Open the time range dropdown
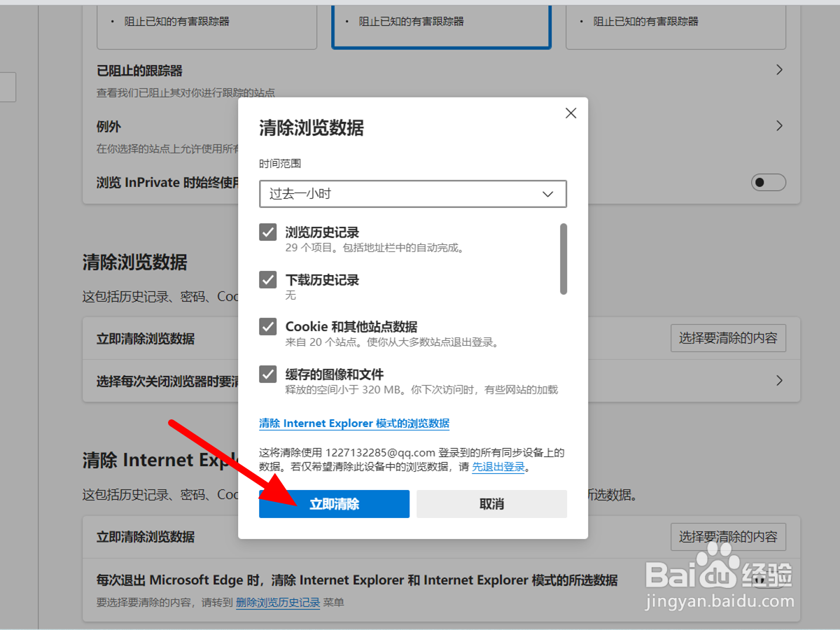 tap(413, 194)
